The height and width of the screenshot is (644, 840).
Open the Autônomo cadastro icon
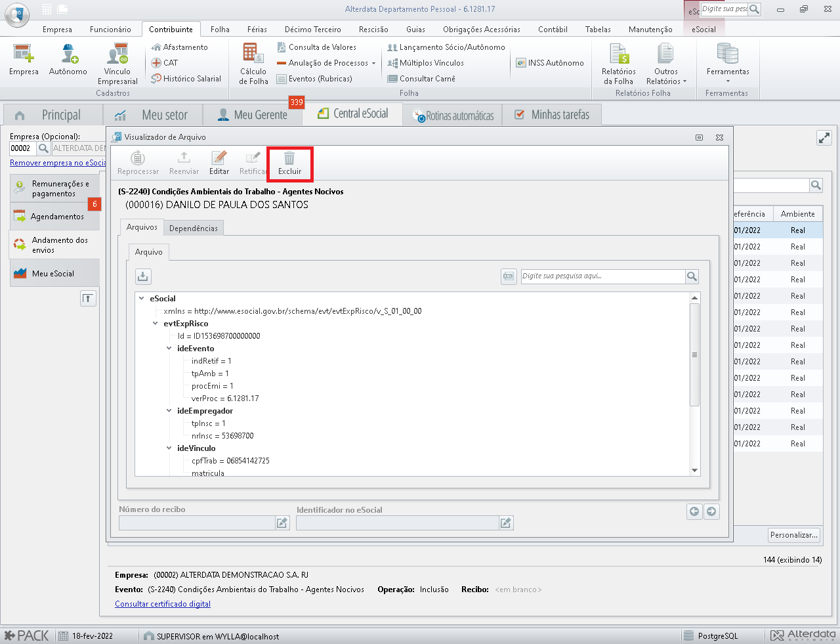pyautogui.click(x=68, y=59)
